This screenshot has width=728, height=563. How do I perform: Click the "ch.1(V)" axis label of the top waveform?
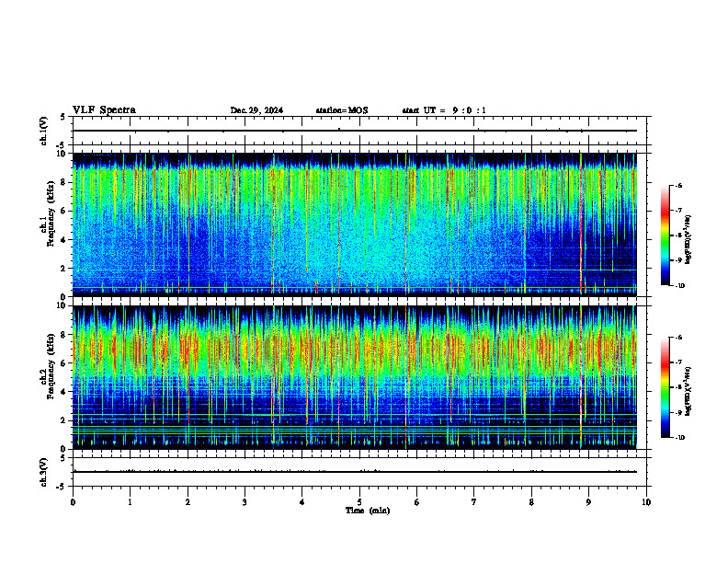43,131
